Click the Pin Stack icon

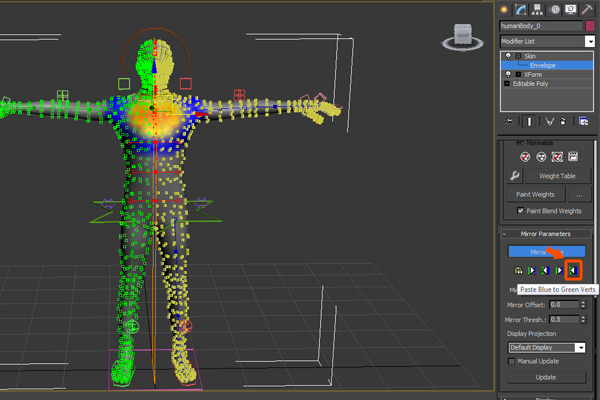509,122
